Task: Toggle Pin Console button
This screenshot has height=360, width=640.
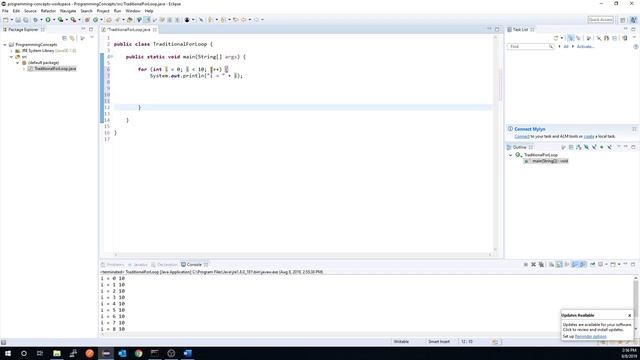Action: 592,264
